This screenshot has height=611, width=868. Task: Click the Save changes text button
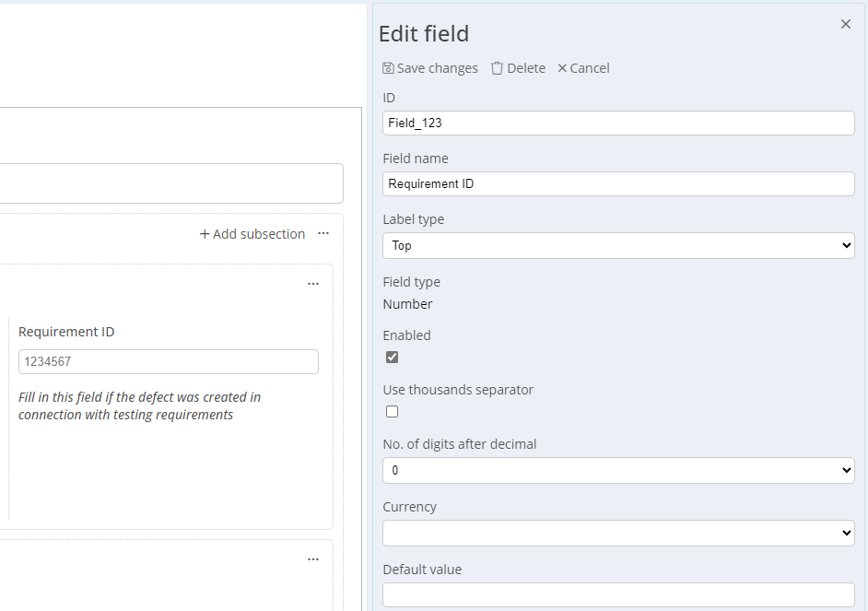click(x=438, y=68)
